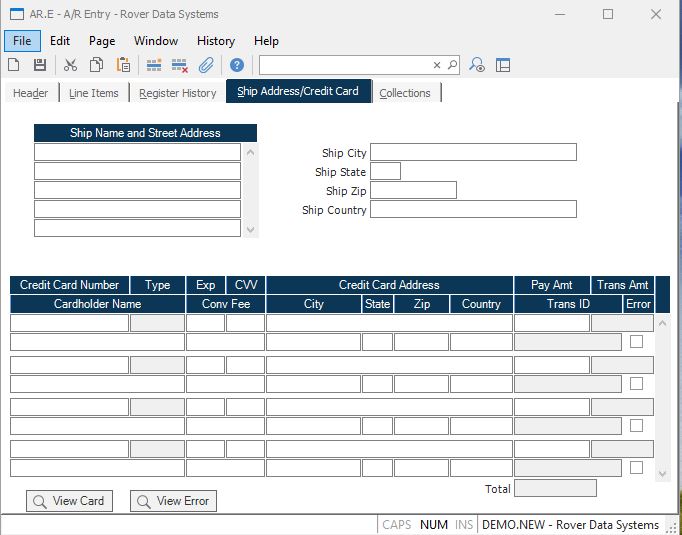Click the Save disk icon

[40, 65]
